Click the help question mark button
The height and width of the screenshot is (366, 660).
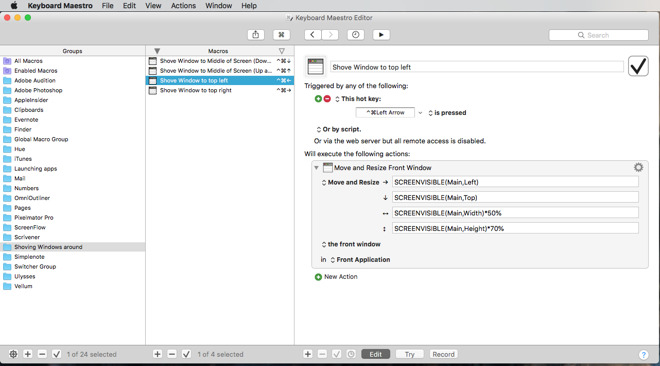pyautogui.click(x=643, y=355)
